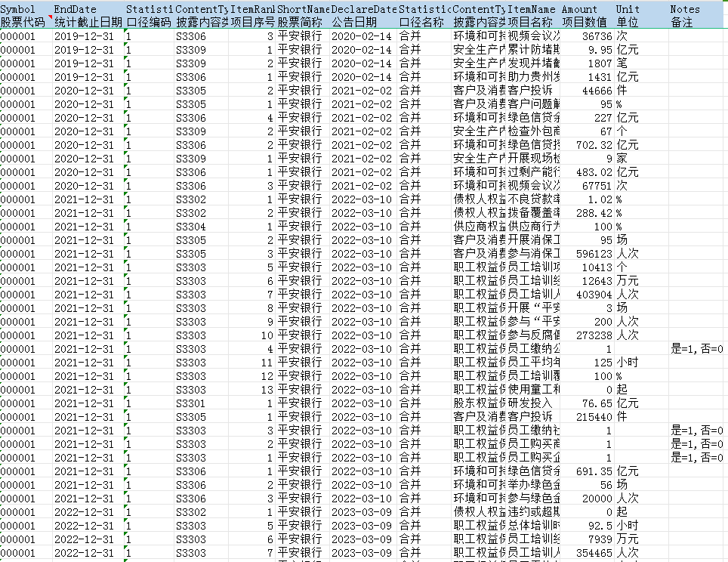Select 合并 cell in the 76.65 row

tap(424, 403)
